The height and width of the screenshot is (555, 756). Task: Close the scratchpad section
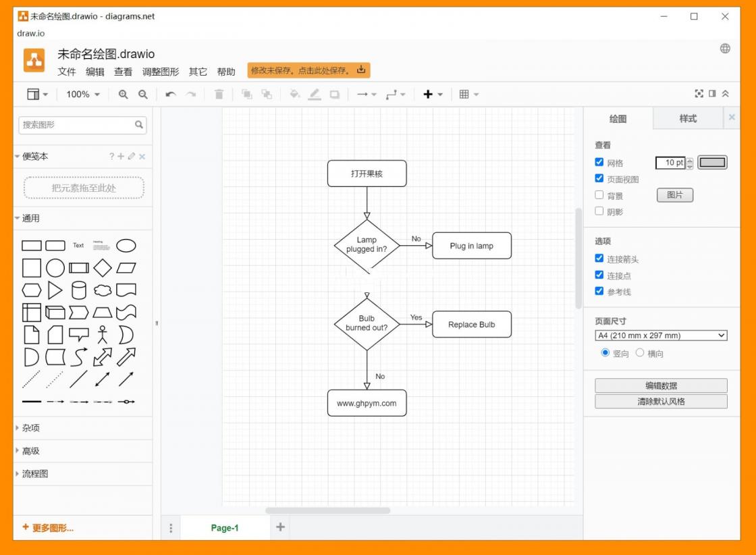(142, 156)
